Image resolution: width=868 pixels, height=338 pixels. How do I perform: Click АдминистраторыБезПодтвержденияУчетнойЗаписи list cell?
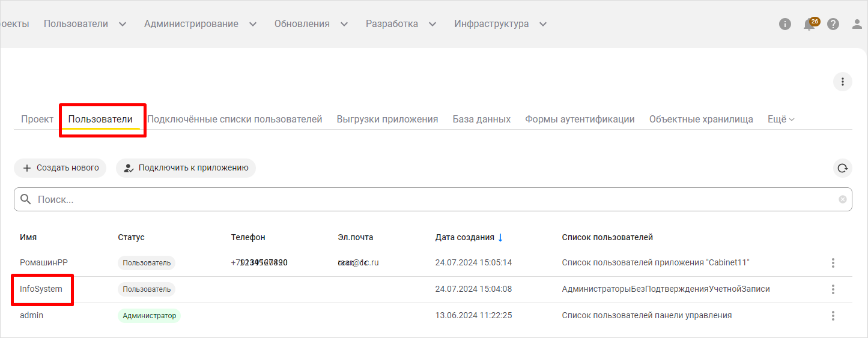666,289
